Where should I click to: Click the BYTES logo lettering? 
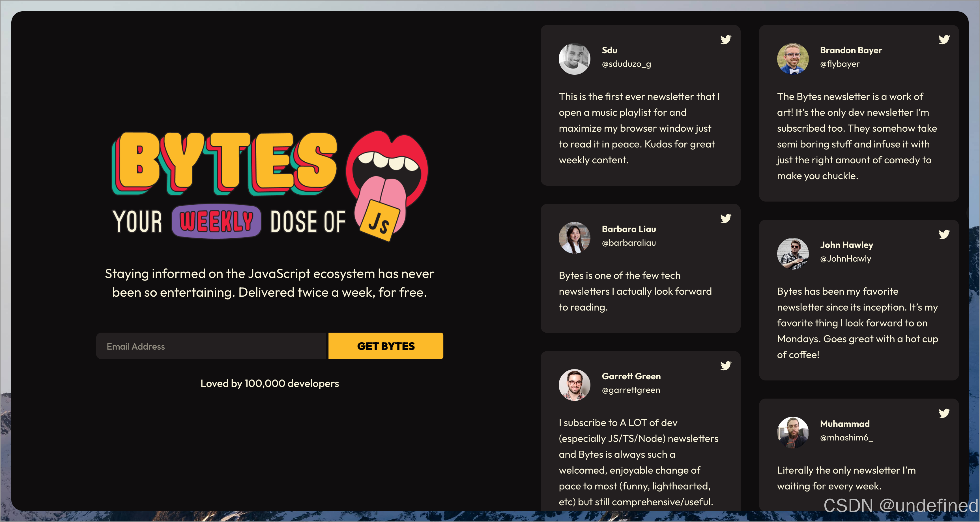click(x=224, y=164)
